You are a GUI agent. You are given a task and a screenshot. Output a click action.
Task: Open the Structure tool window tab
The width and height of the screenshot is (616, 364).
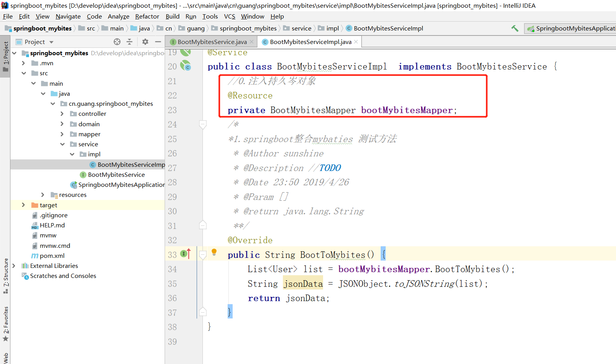pyautogui.click(x=5, y=276)
